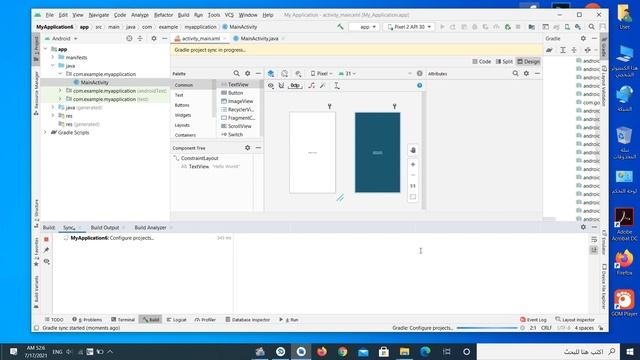Click the Search Everywhere magnifier icon

pos(591,27)
